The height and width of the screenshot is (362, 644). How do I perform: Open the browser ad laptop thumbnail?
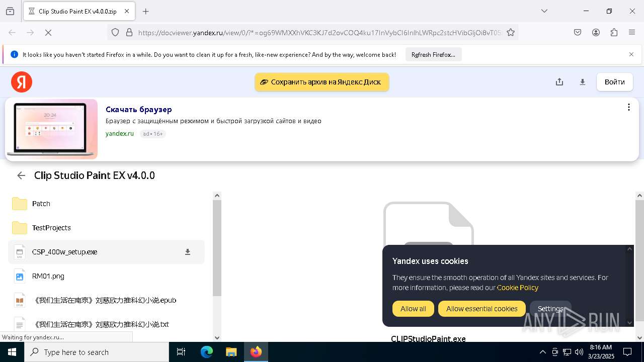click(51, 129)
